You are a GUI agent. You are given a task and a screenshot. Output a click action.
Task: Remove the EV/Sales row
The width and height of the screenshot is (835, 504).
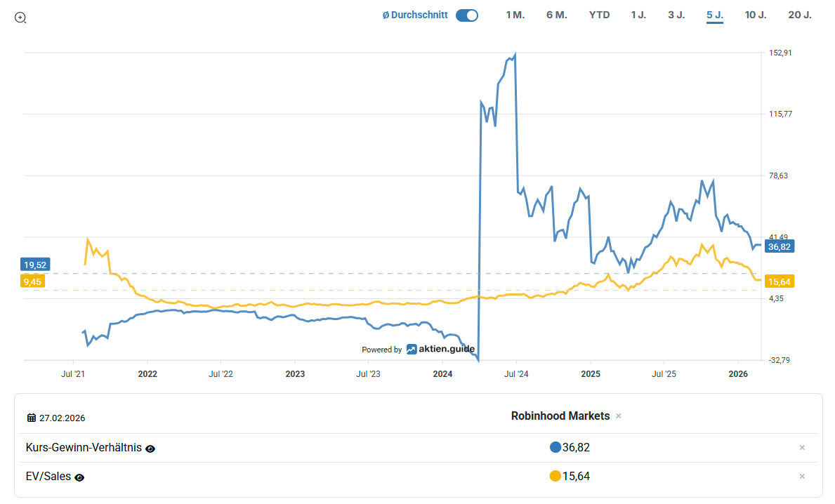(802, 477)
